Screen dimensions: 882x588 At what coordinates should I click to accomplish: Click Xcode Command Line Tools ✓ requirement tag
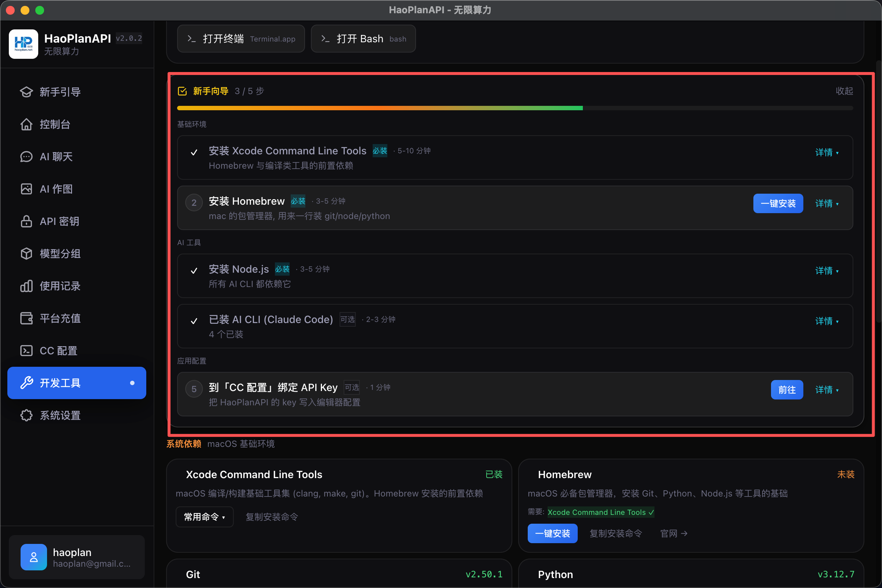(601, 512)
